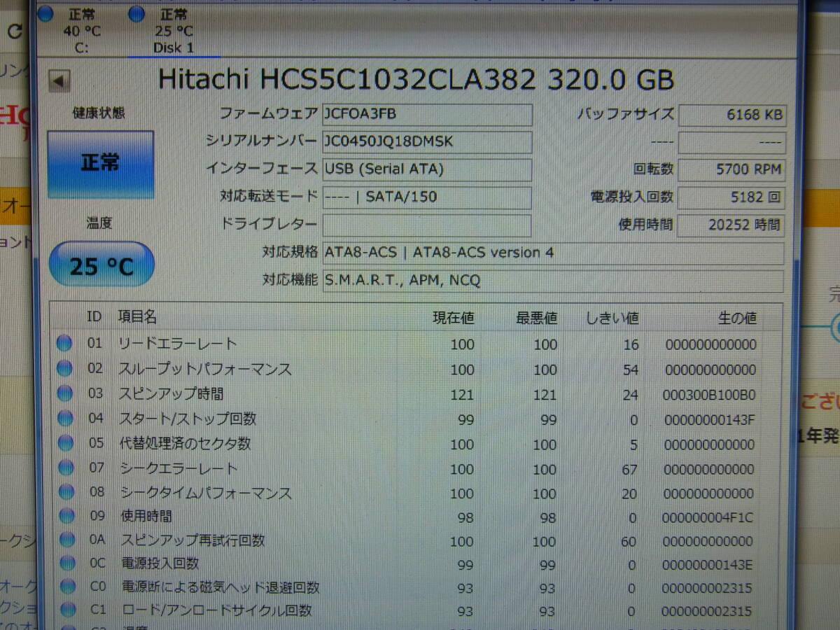Click the 正常 health status button
This screenshot has height=630, width=840.
100,164
